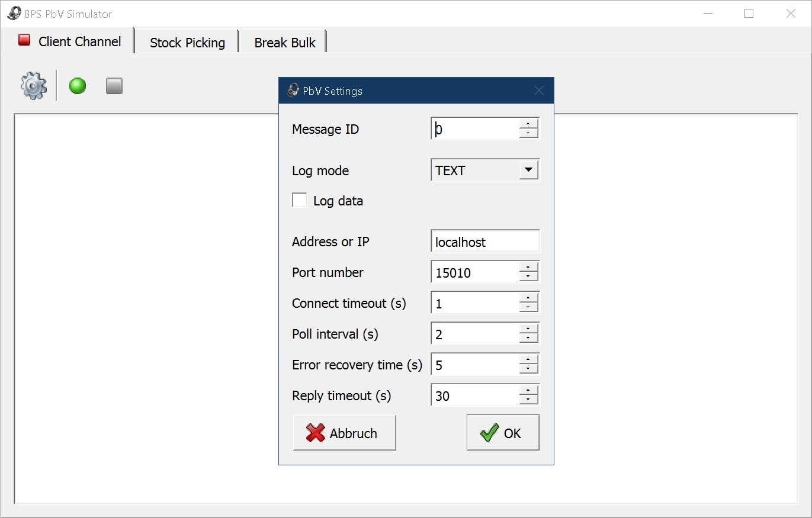Screen dimensions: 812x518
Task: Close the PbV Settings dialog with X
Action: (x=538, y=91)
